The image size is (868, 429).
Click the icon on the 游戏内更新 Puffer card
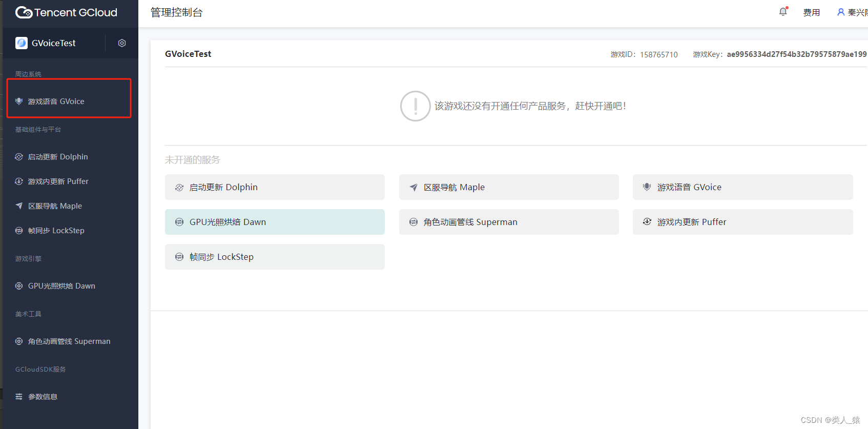pyautogui.click(x=647, y=221)
